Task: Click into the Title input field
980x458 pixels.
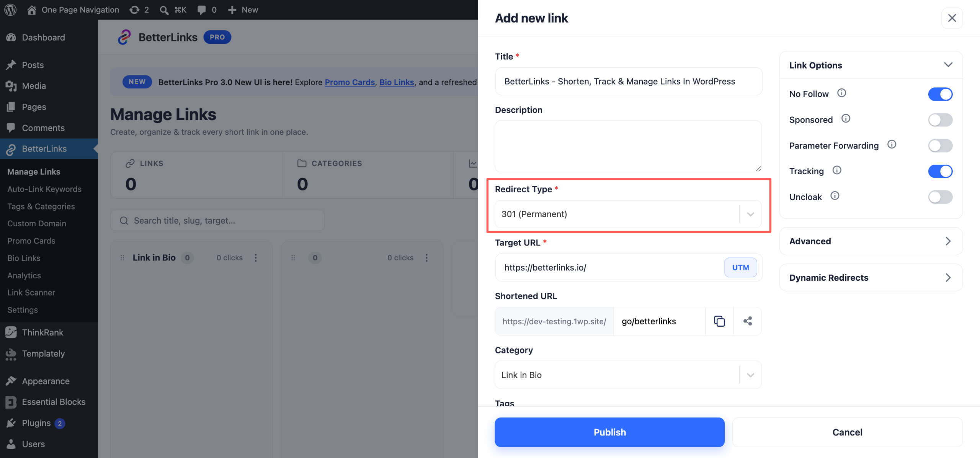Action: (628, 82)
